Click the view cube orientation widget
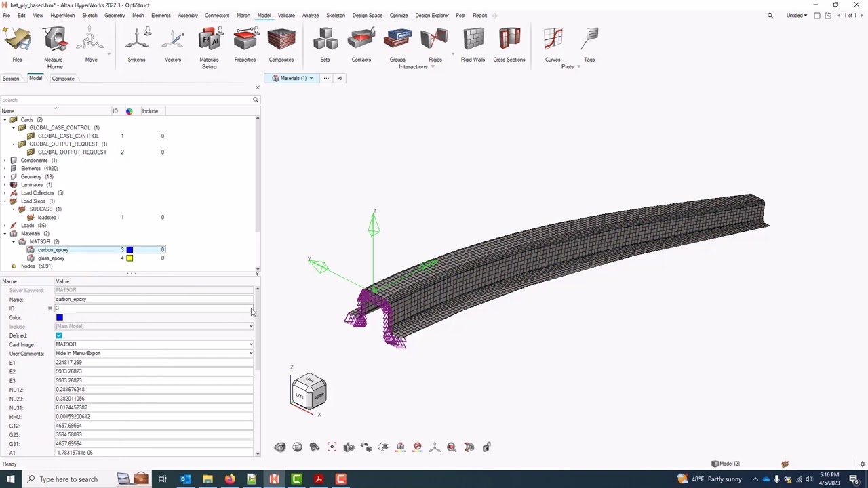The image size is (868, 488). [x=309, y=391]
